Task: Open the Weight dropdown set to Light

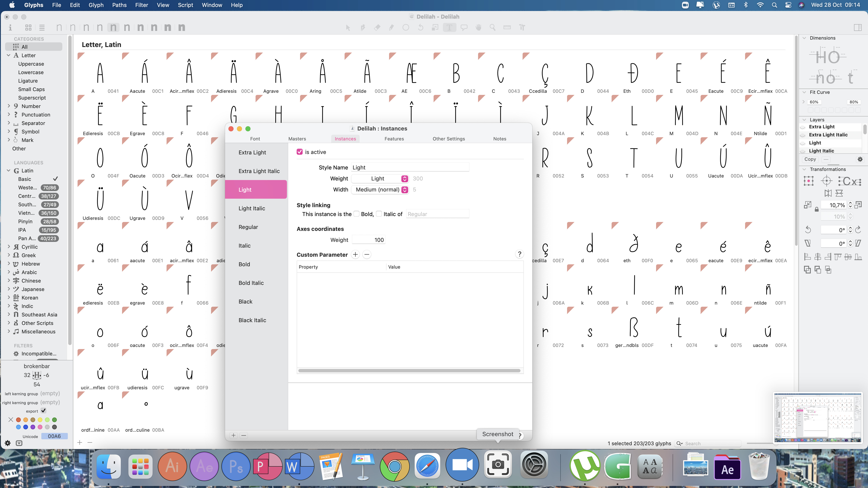Action: click(380, 179)
